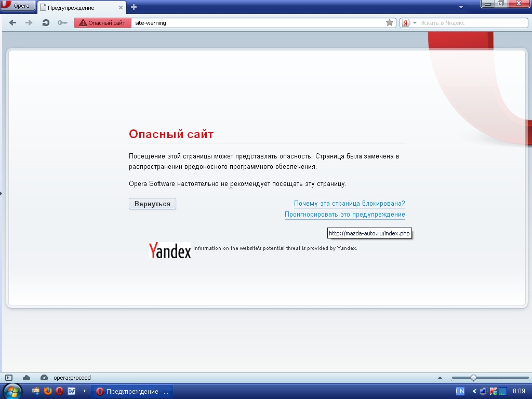Screen dimensions: 532x399
Task: Click the 8:09 taskbar clock
Action: 519,391
